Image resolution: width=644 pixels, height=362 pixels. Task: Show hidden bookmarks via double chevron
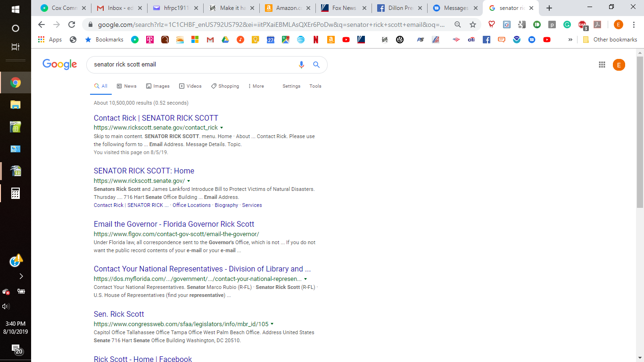tap(570, 40)
